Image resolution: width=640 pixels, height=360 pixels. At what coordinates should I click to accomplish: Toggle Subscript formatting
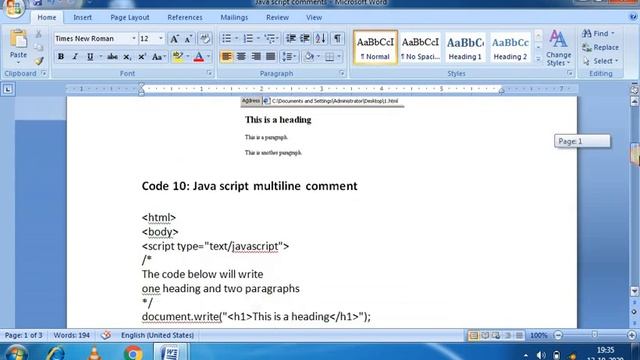[127, 57]
